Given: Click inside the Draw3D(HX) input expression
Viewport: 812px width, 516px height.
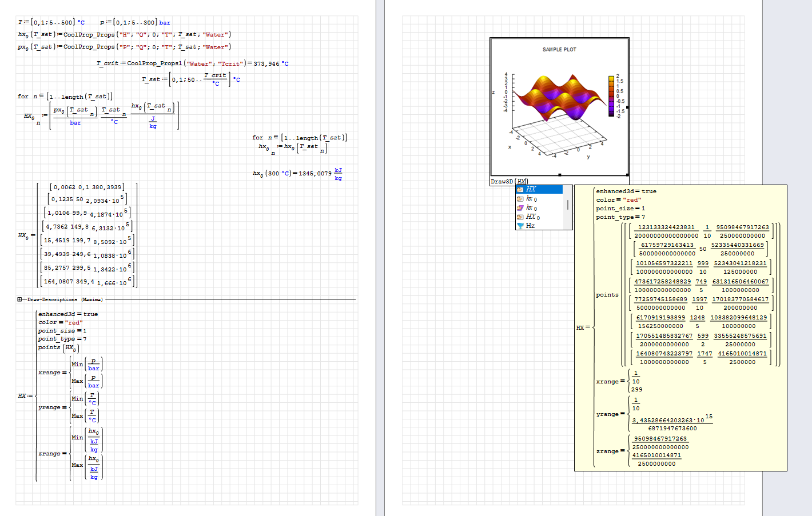Looking at the screenshot, I should pos(522,182).
